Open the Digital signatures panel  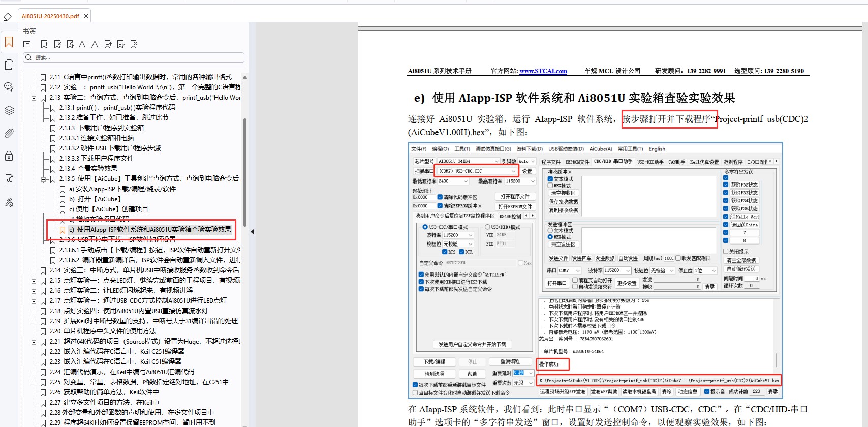pos(9,202)
